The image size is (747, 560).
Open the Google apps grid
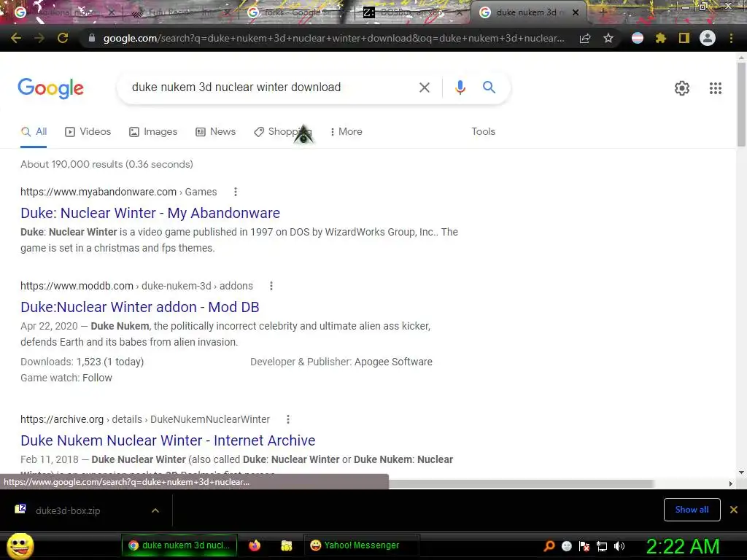click(715, 88)
